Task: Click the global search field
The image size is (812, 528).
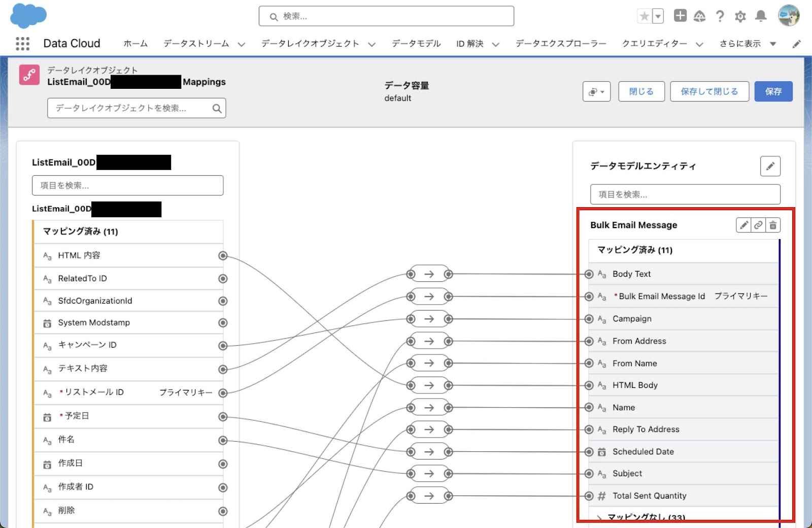Action: [386, 16]
